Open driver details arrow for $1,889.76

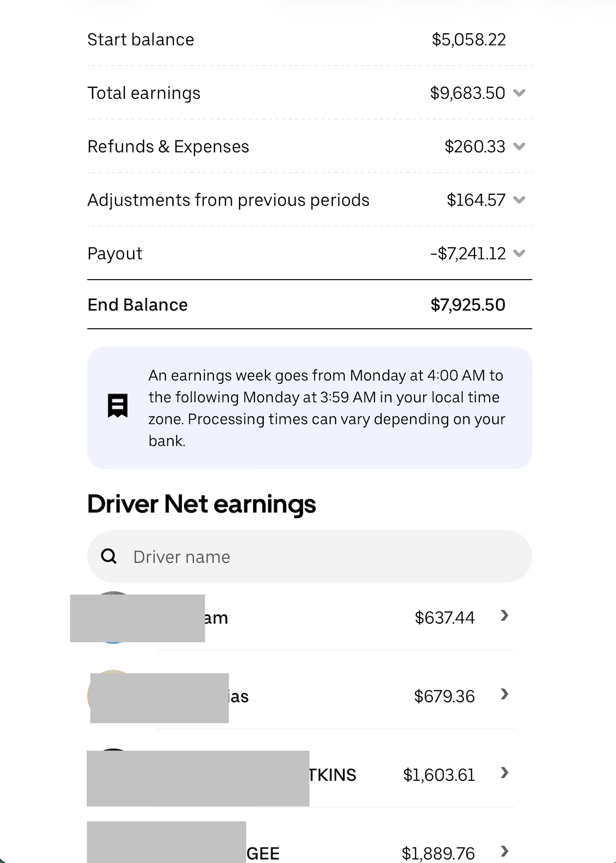point(504,851)
